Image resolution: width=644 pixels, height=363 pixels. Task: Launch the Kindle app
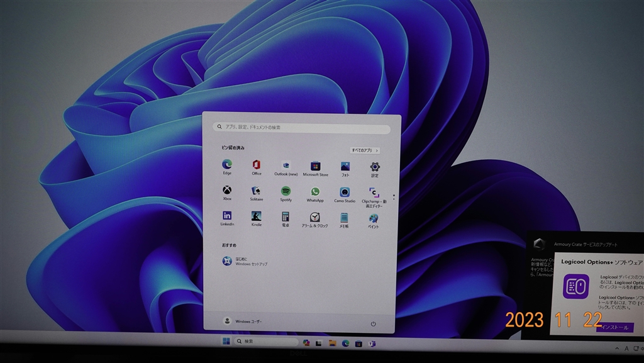[x=257, y=219]
